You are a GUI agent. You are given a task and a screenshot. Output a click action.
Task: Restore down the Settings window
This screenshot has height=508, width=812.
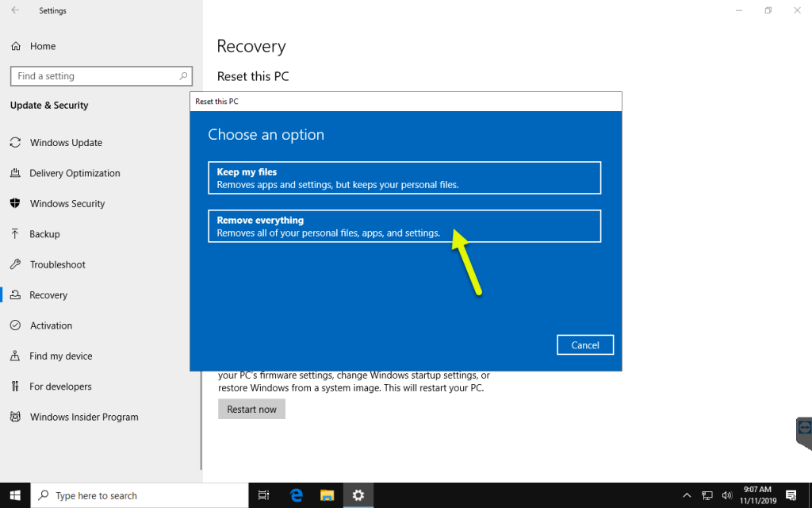pyautogui.click(x=768, y=10)
